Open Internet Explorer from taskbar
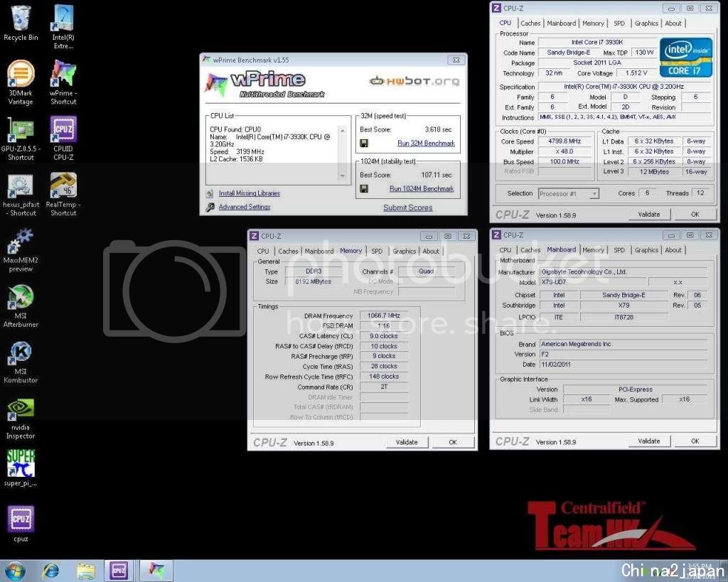The width and height of the screenshot is (728, 582). [x=50, y=571]
